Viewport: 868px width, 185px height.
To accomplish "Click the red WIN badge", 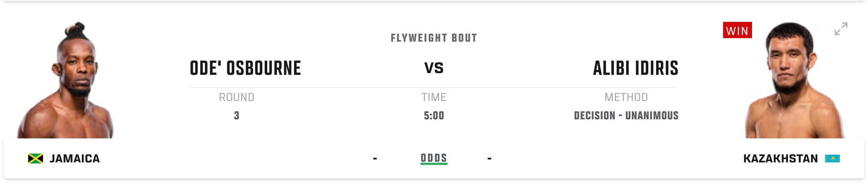I will 737,30.
